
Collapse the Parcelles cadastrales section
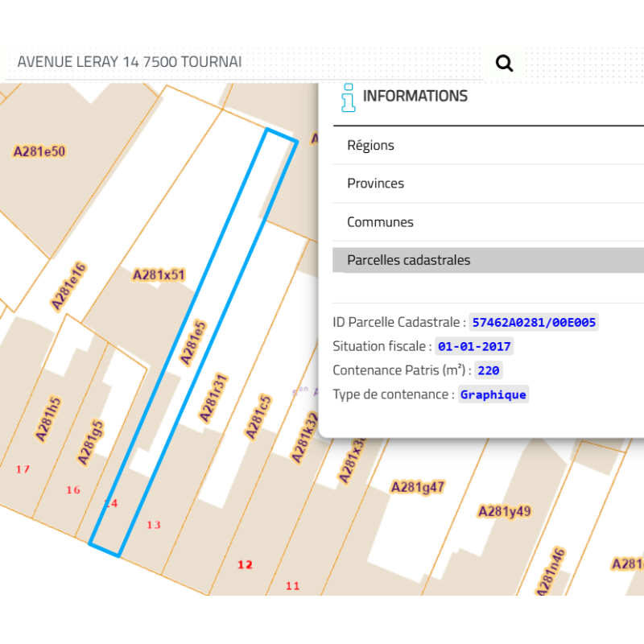tap(408, 260)
